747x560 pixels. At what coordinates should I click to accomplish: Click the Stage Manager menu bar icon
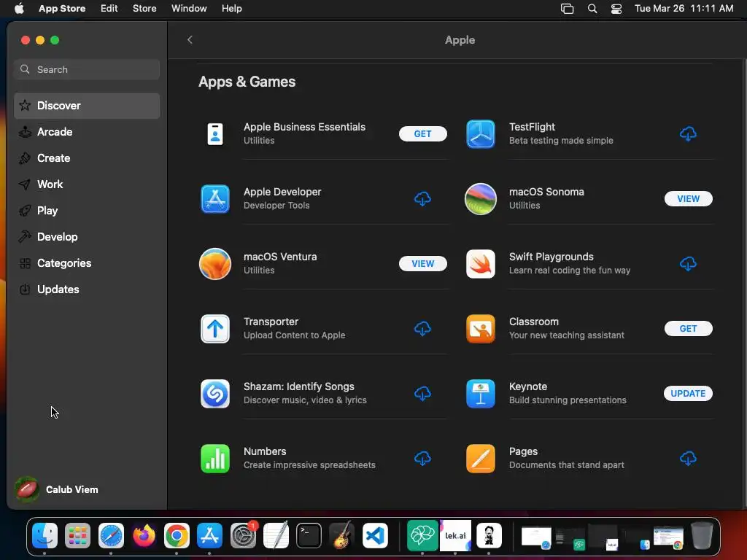coord(567,8)
